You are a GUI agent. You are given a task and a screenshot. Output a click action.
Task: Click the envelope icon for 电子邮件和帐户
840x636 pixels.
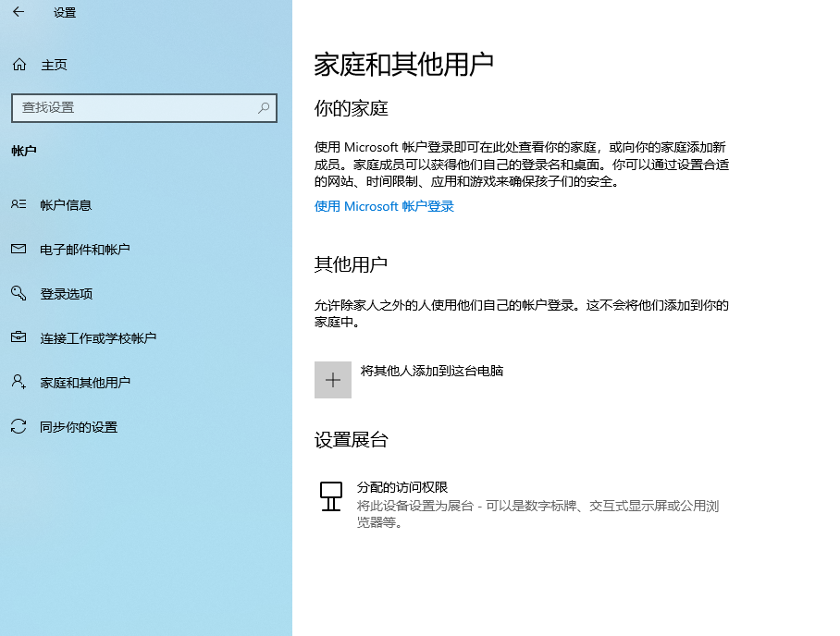click(19, 249)
